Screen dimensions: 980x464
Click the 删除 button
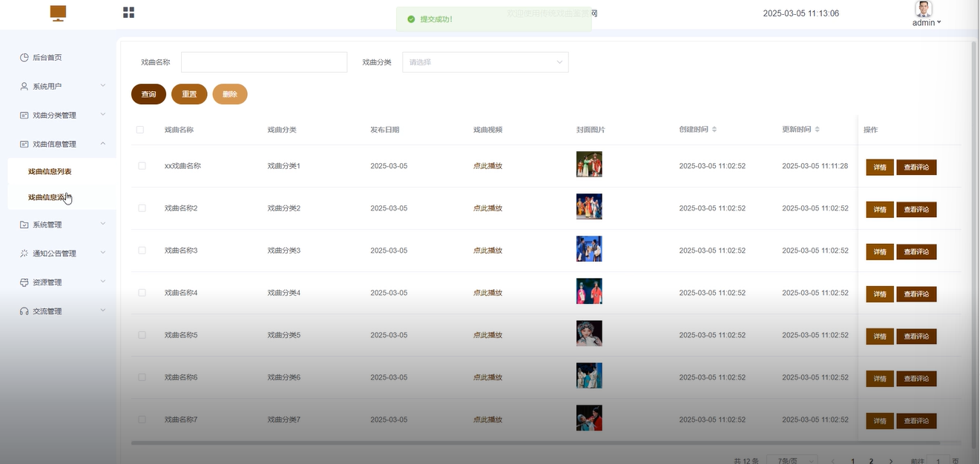pyautogui.click(x=230, y=94)
